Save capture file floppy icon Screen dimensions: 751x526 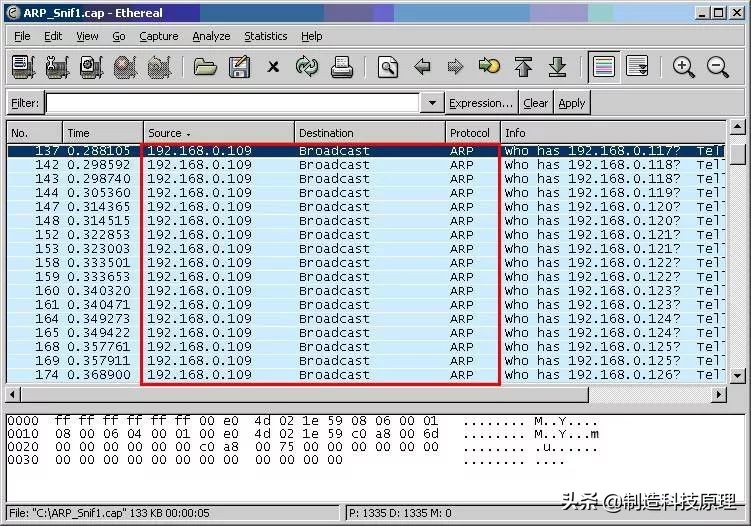coord(239,67)
